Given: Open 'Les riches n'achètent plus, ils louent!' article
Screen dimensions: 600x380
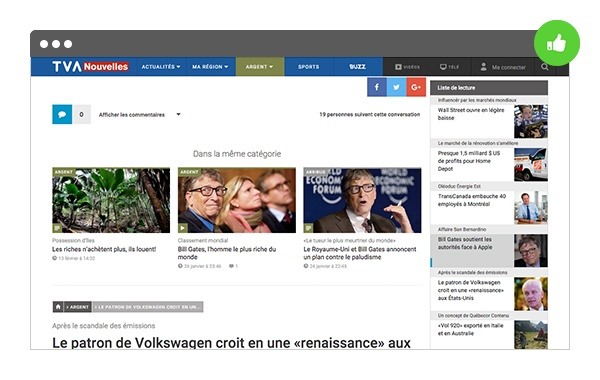Looking at the screenshot, I should pyautogui.click(x=104, y=249).
